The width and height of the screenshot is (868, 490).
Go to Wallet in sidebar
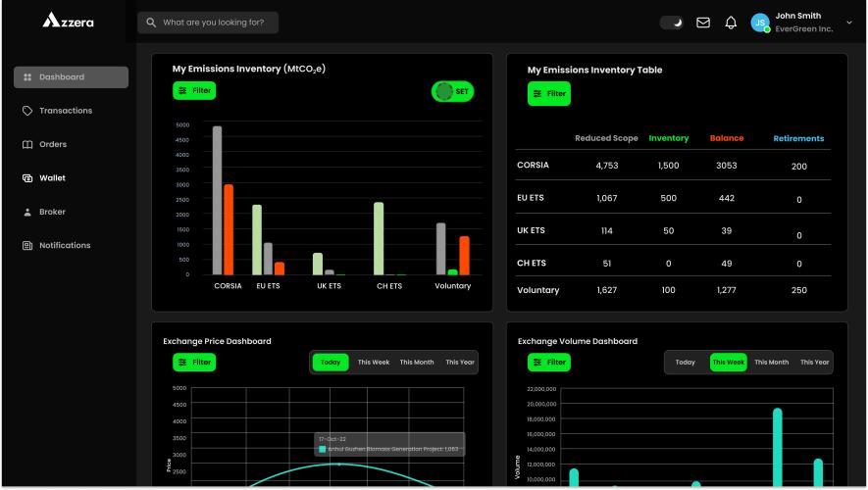pos(52,178)
